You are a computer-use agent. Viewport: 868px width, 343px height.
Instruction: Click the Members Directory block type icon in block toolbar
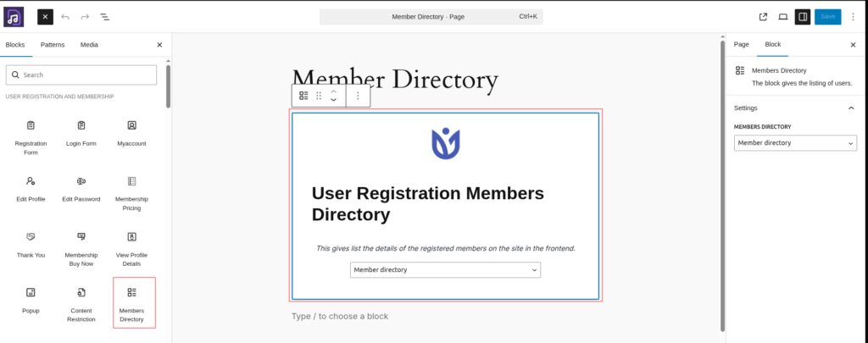303,96
